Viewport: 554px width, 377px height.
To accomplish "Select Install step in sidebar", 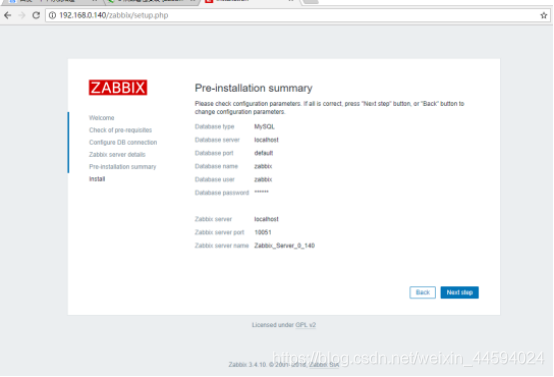I will 97,179.
